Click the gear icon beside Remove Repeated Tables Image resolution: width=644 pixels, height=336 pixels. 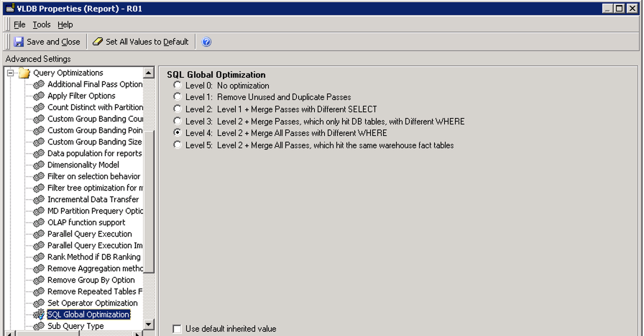coord(39,291)
